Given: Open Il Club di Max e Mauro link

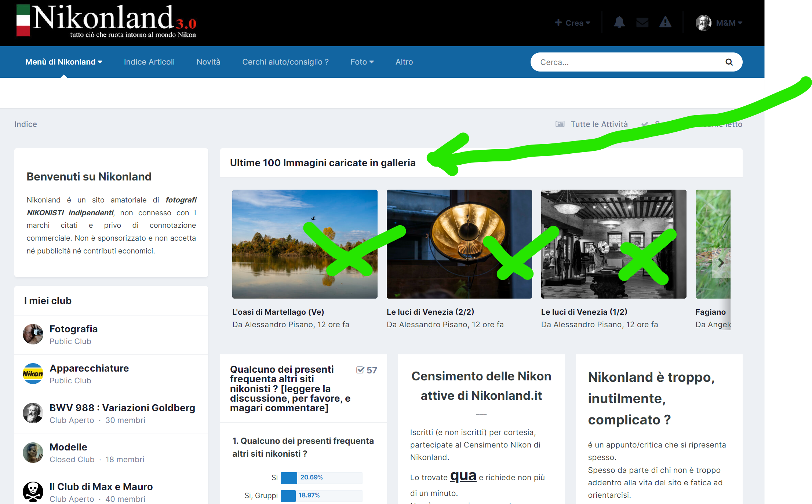Looking at the screenshot, I should pos(101,487).
